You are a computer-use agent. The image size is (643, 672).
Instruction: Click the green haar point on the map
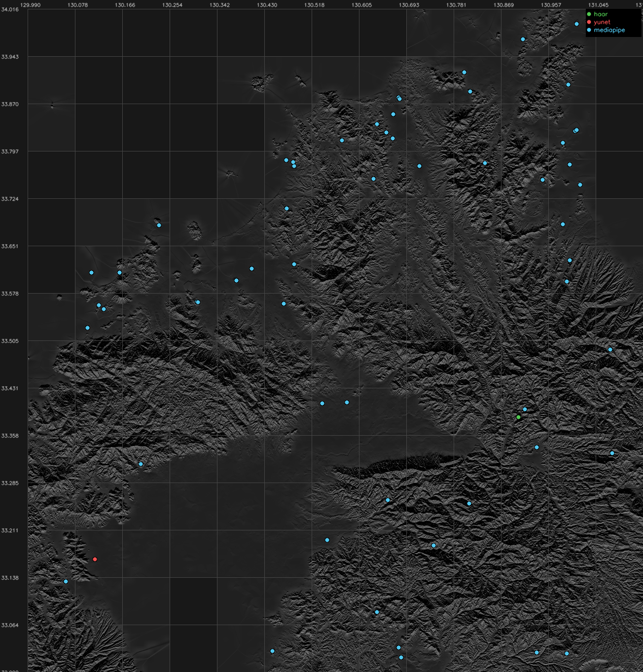click(518, 417)
